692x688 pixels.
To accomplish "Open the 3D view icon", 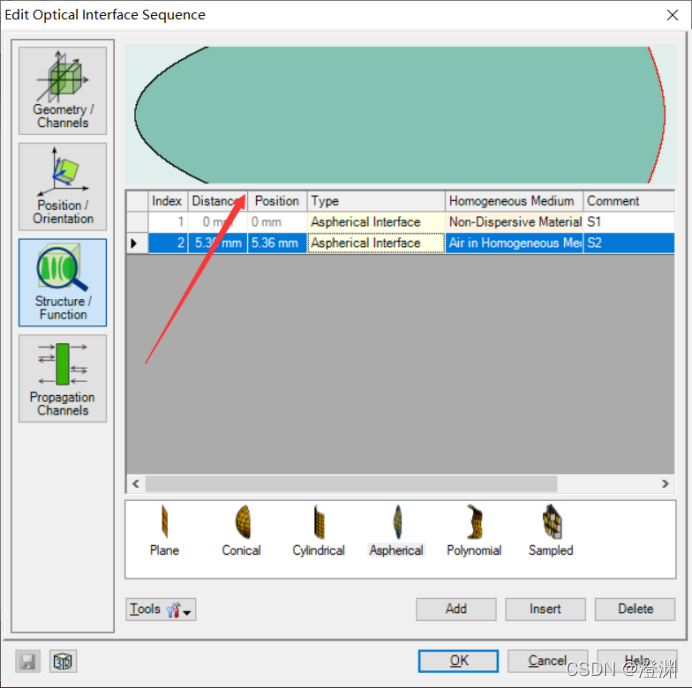I will [63, 661].
